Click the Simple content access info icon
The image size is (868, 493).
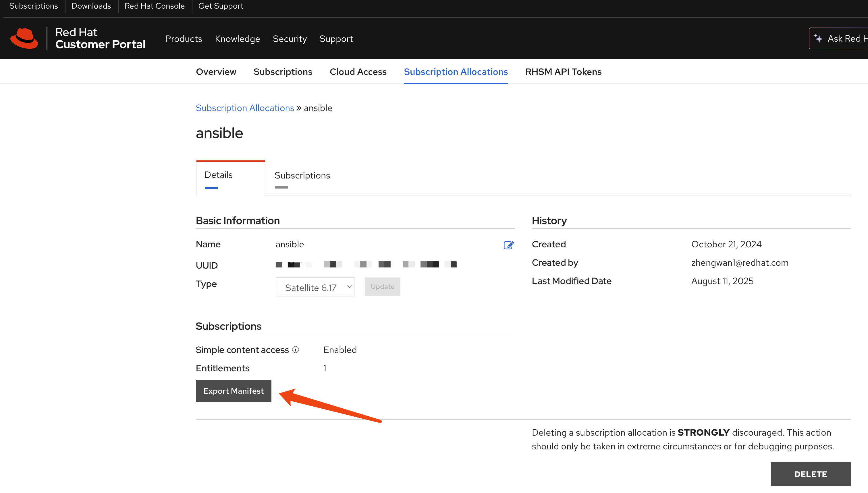point(296,350)
